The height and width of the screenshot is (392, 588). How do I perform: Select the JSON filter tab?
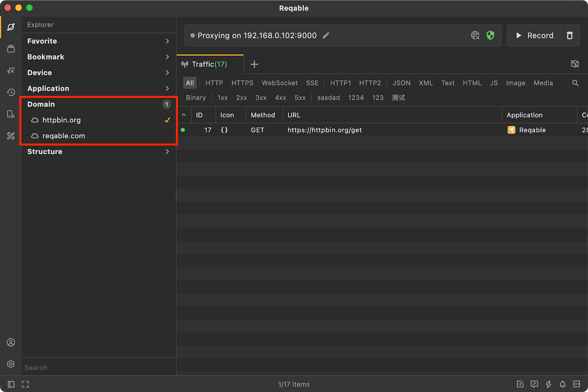pos(401,83)
